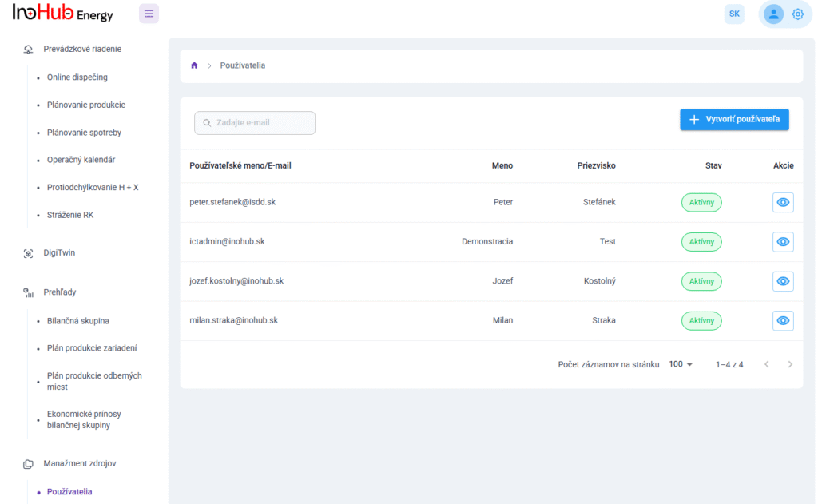View details for peter.stefanek@isdd.sk via eye icon
The height and width of the screenshot is (504, 818).
(783, 203)
